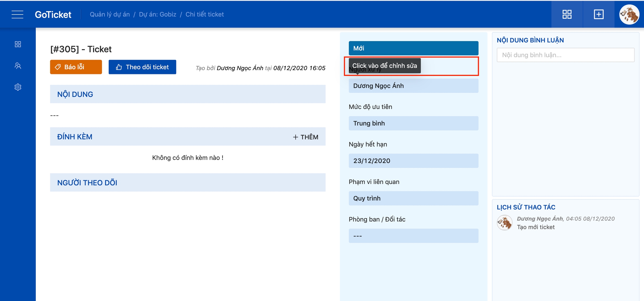Click the GoTicket logo
644x301 pixels.
pos(53,15)
